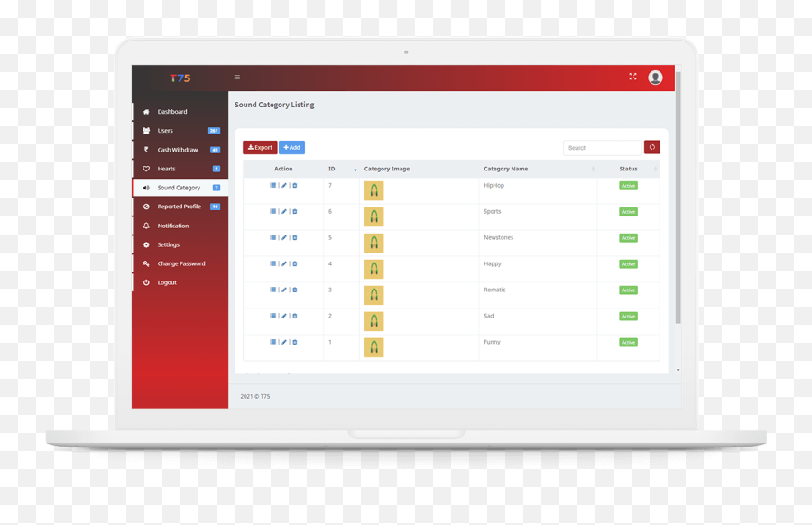Toggle the Active status of Sports

(628, 212)
